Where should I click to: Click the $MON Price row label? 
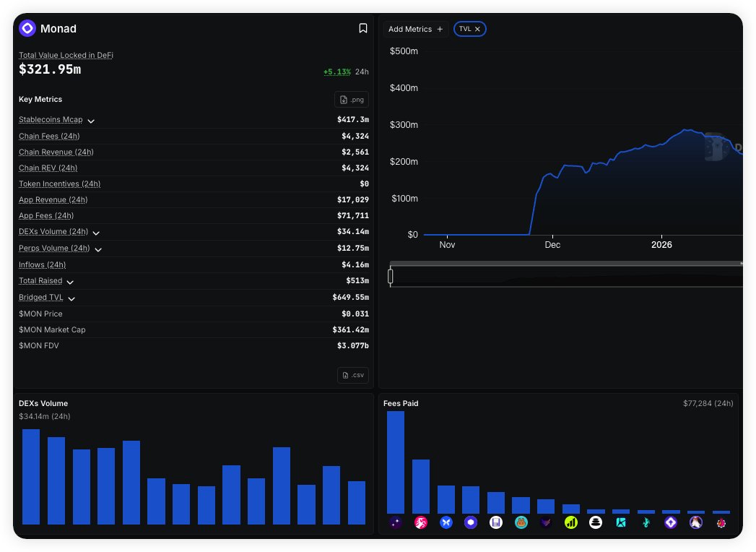(x=40, y=314)
